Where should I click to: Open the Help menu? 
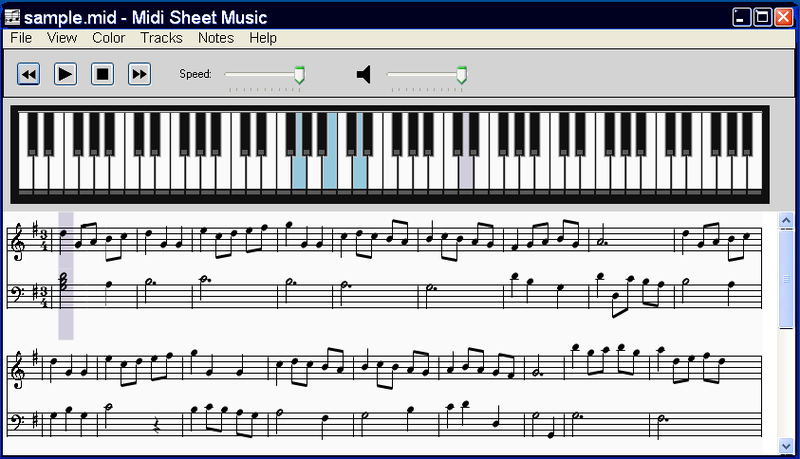263,38
